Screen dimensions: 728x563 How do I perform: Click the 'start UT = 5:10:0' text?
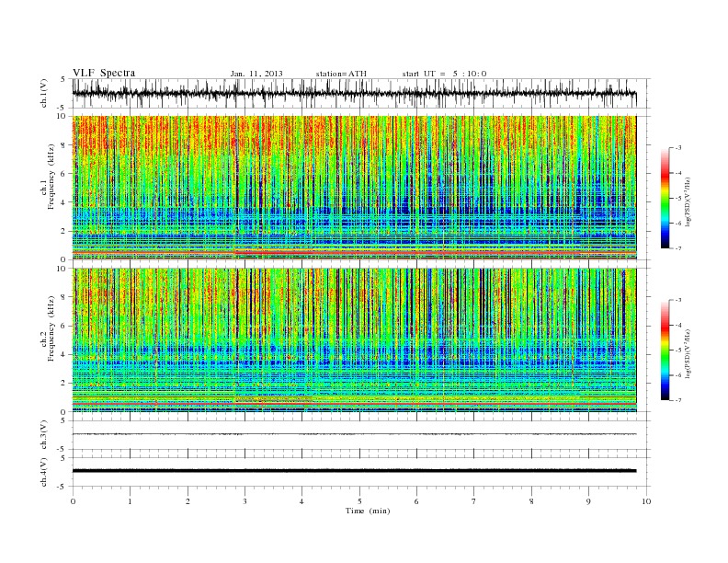point(444,74)
